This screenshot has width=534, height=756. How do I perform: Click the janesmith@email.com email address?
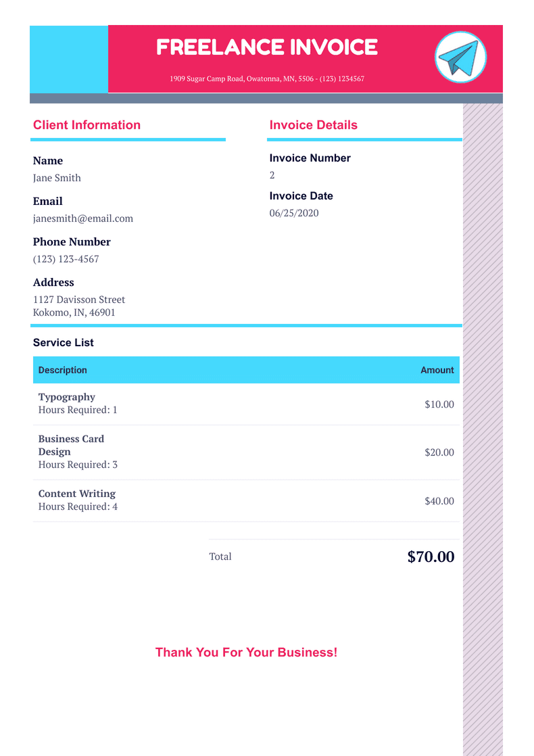(83, 218)
